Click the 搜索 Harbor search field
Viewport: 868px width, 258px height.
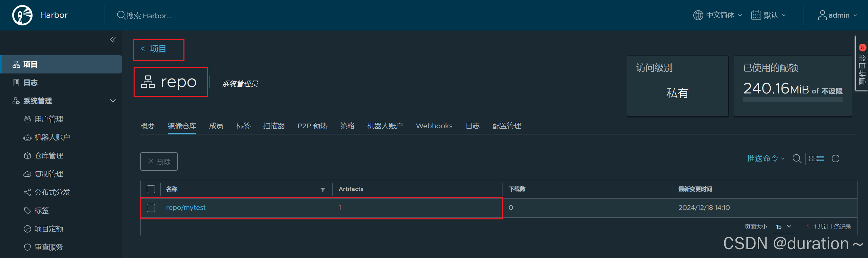click(x=149, y=16)
